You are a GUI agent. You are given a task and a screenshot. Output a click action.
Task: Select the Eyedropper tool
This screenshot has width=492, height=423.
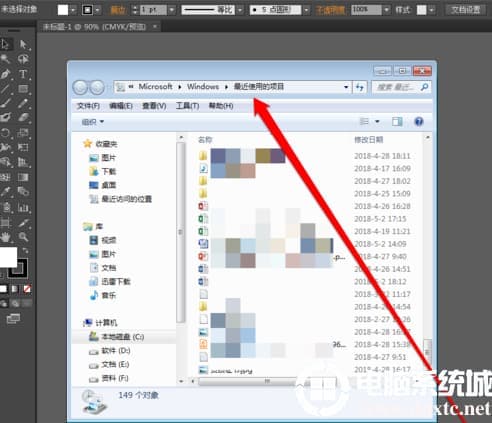click(5, 192)
